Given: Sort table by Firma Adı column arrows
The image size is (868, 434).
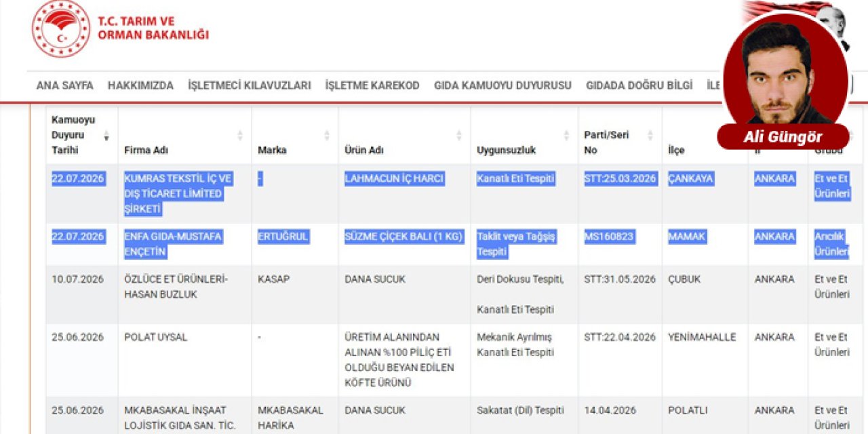Looking at the screenshot, I should click(x=240, y=136).
